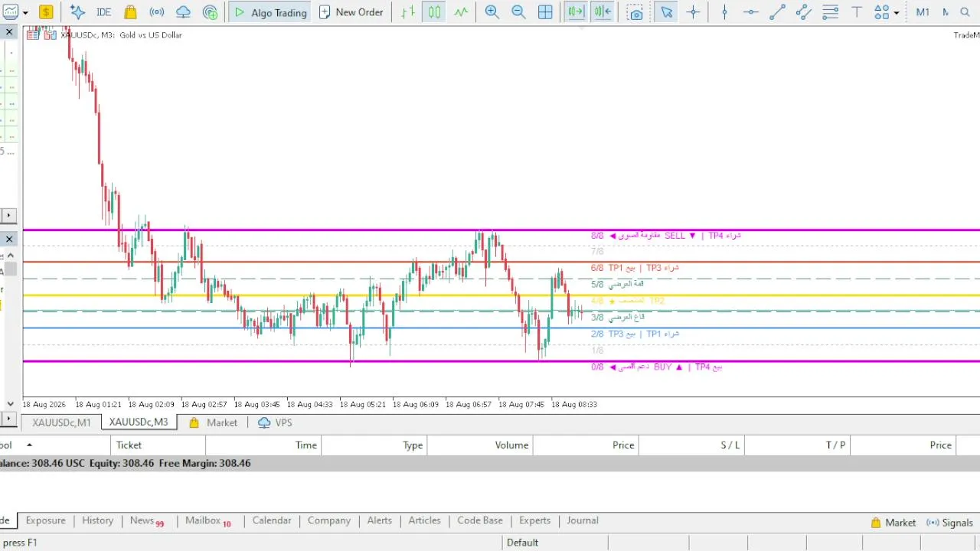Screen dimensions: 980x551
Task: Sort trades by Volume column header
Action: pos(480,445)
